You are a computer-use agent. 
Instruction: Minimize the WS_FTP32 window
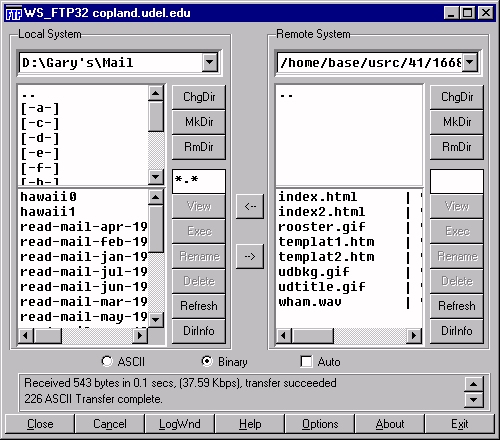(x=452, y=13)
